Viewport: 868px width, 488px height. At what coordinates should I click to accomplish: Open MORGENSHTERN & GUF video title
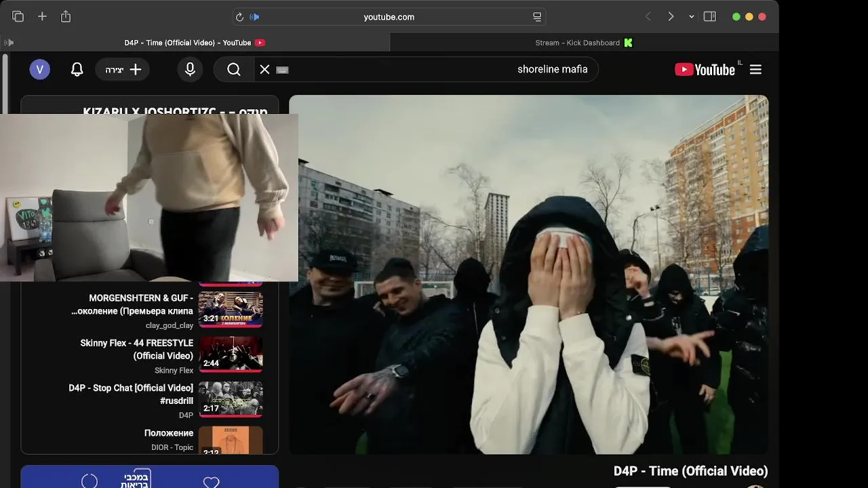[x=132, y=304]
